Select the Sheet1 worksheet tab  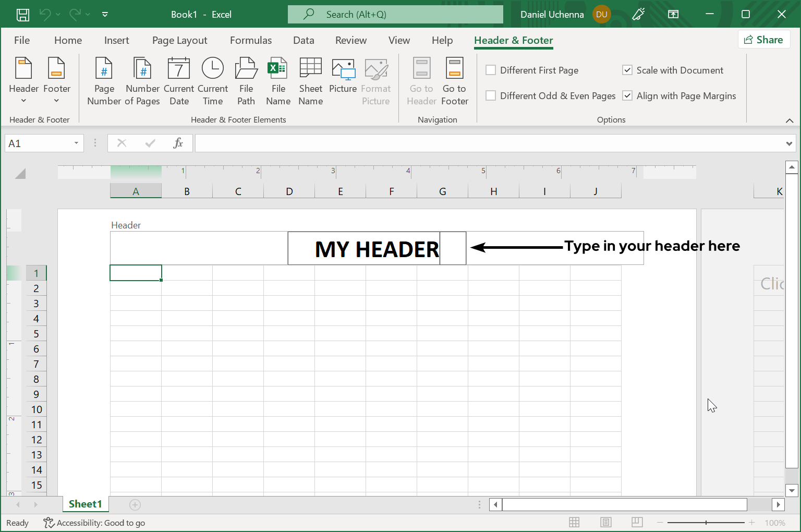tap(85, 504)
